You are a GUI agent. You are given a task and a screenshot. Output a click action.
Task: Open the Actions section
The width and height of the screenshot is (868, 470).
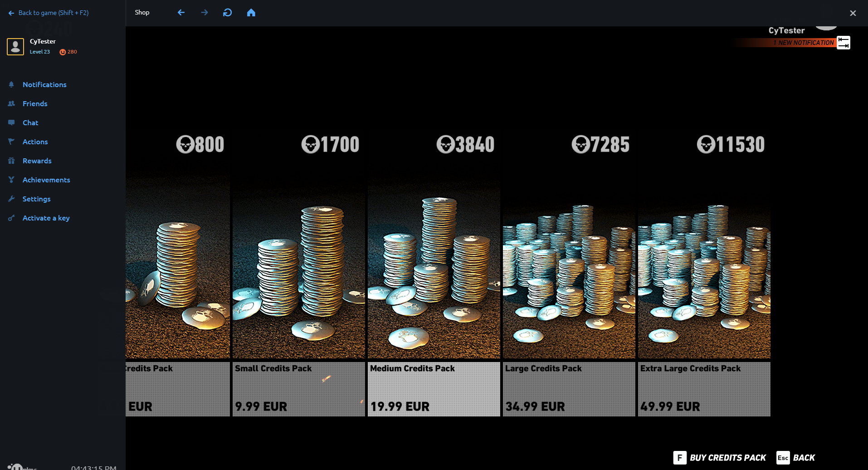coord(35,142)
